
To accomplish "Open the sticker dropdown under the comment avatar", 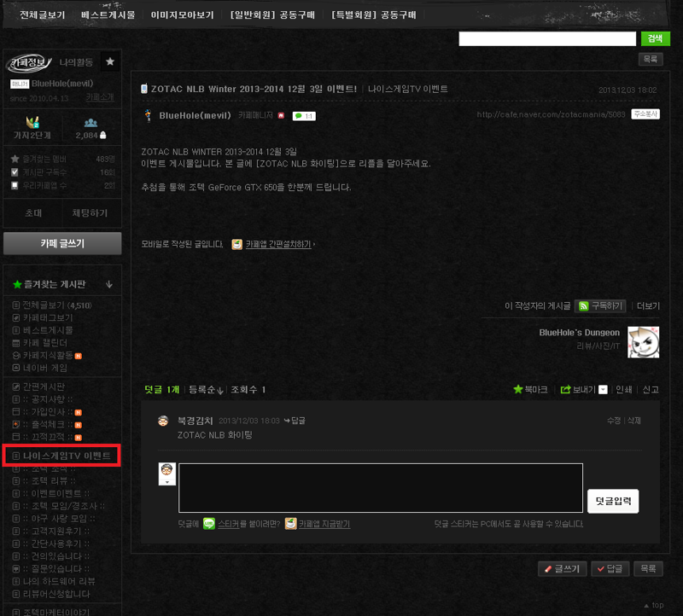I will click(x=166, y=482).
